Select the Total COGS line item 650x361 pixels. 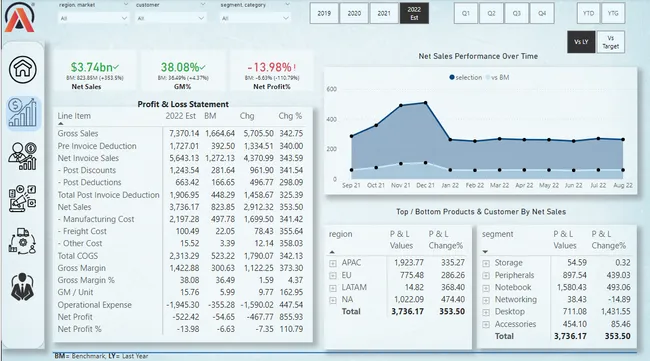pyautogui.click(x=78, y=256)
